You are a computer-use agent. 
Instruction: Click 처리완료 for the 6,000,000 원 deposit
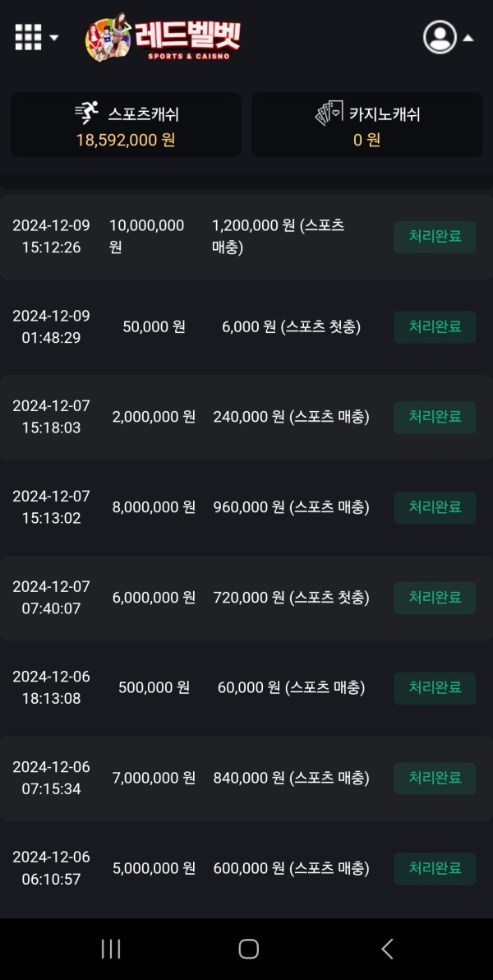click(435, 598)
